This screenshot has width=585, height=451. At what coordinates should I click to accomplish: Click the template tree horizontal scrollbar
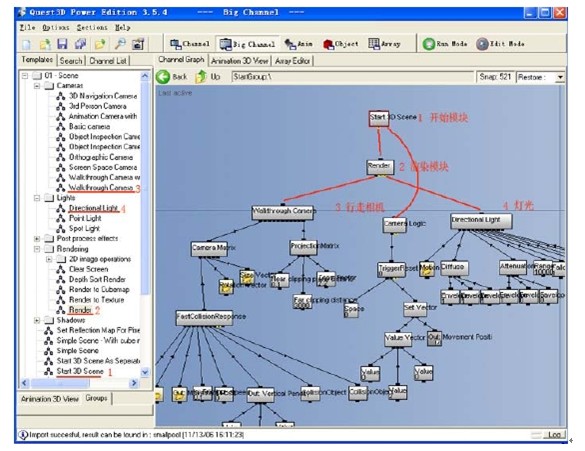(x=80, y=383)
